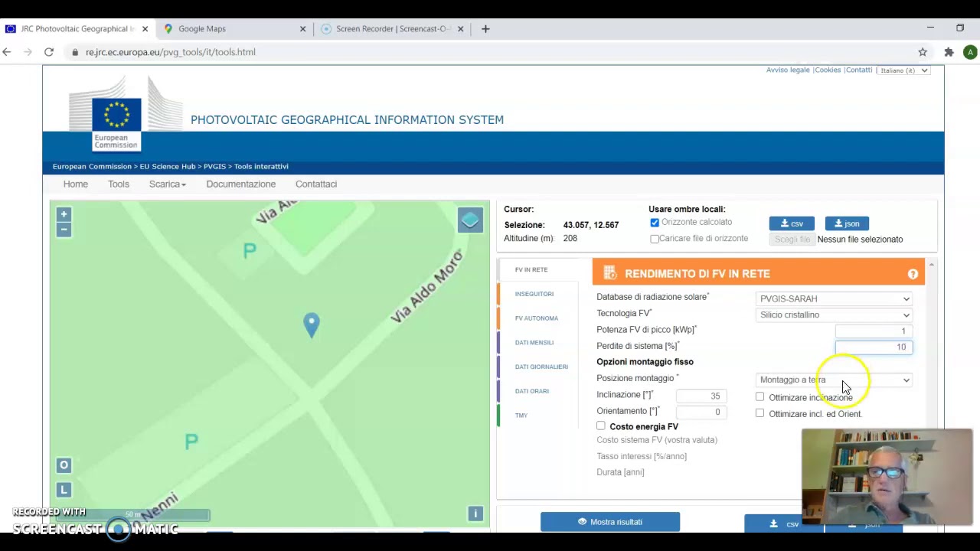Open Database di radiazione solare dropdown

(834, 298)
